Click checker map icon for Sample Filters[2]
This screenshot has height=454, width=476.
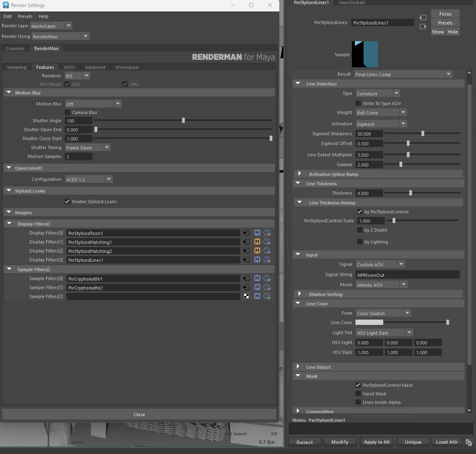tap(247, 296)
